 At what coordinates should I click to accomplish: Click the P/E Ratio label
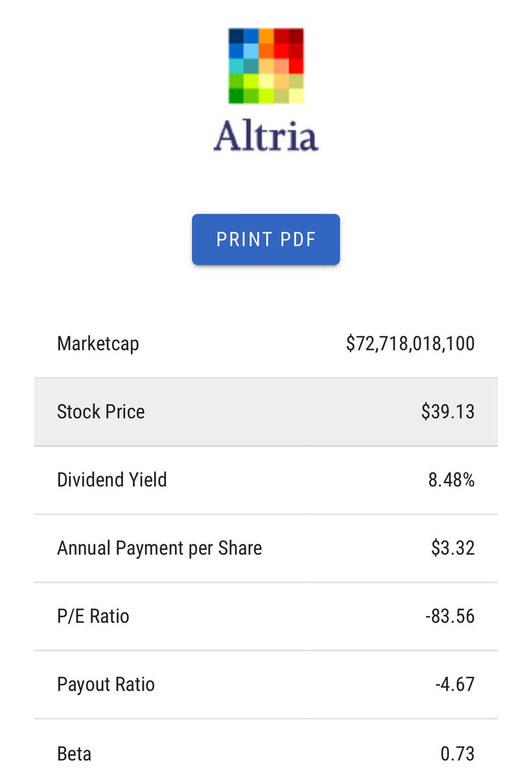[x=93, y=616]
